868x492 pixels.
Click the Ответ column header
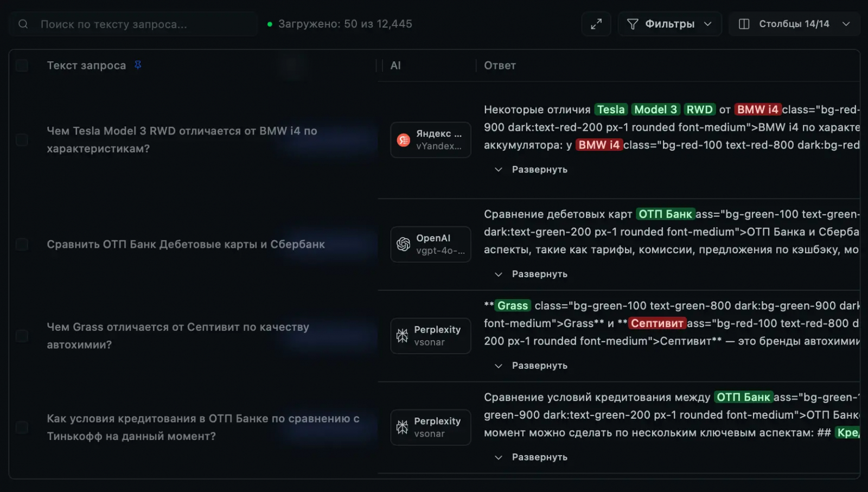click(500, 66)
